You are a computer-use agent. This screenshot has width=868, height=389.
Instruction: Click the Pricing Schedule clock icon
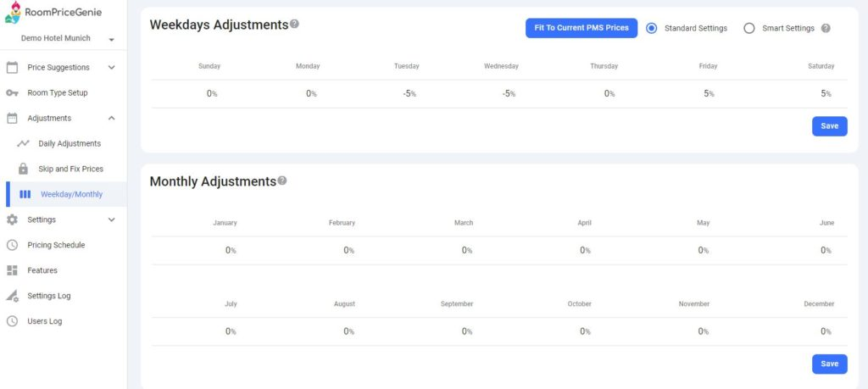pyautogui.click(x=12, y=245)
